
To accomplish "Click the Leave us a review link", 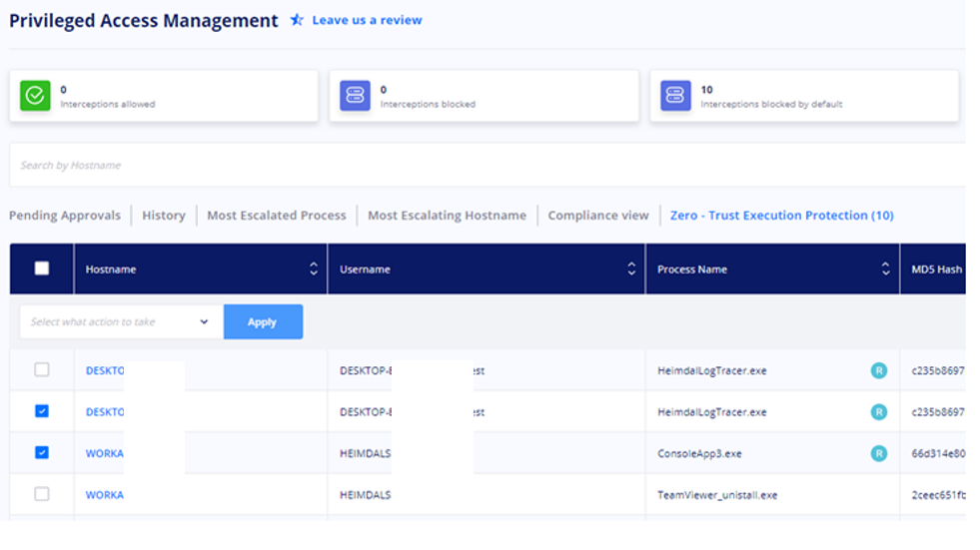I will click(367, 20).
